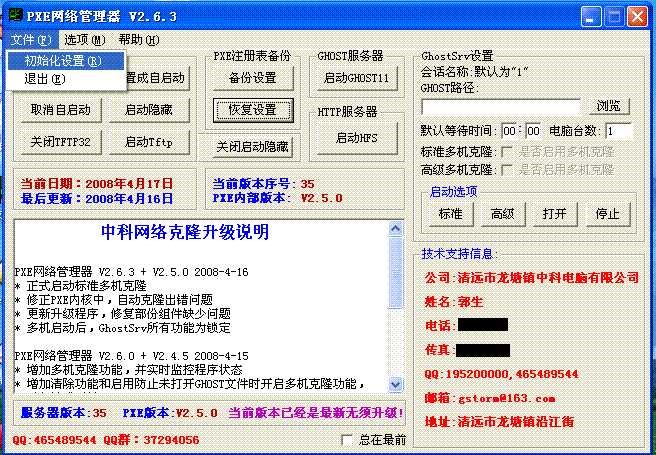The width and height of the screenshot is (656, 455).
Task: Click the 公司:清远市龙塘镇中科电脑有限公司 line
Action: [x=532, y=278]
